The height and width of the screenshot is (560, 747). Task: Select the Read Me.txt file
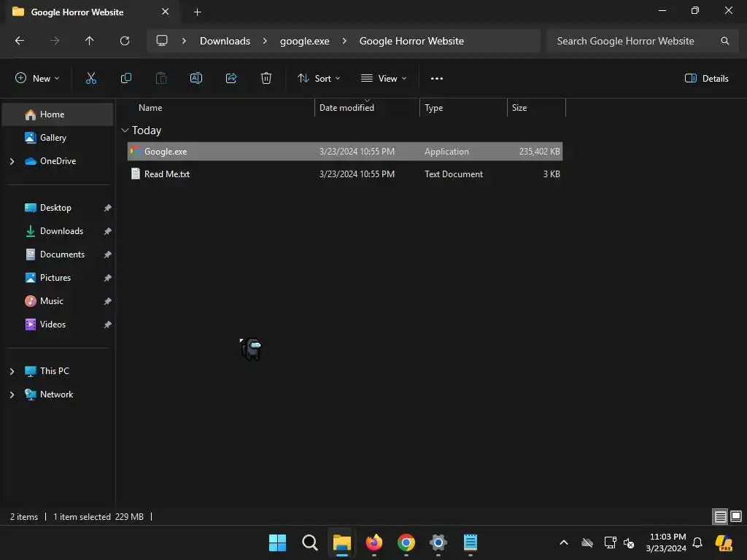click(x=345, y=174)
